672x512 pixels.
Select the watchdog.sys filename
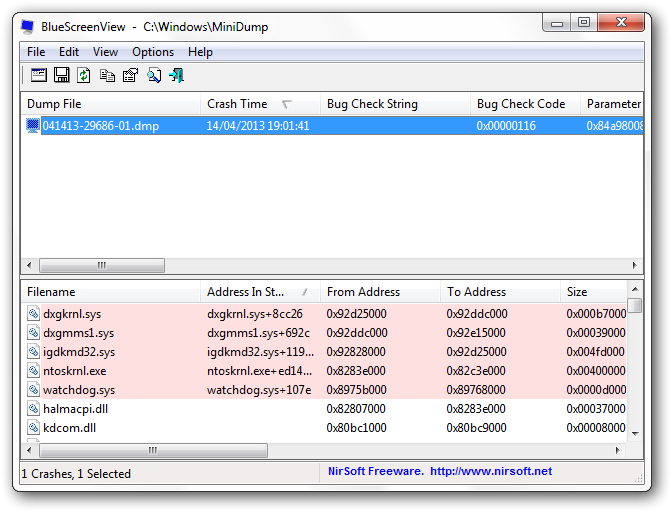point(79,389)
